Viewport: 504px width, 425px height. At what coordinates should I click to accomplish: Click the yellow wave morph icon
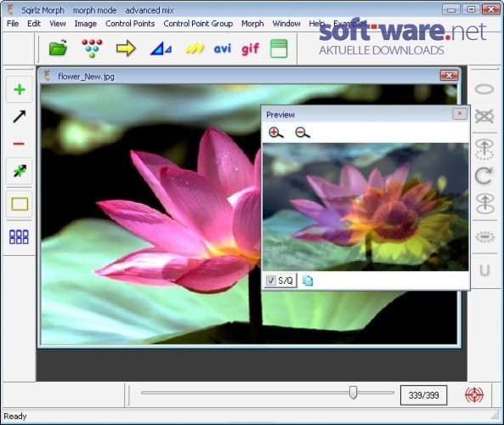195,48
